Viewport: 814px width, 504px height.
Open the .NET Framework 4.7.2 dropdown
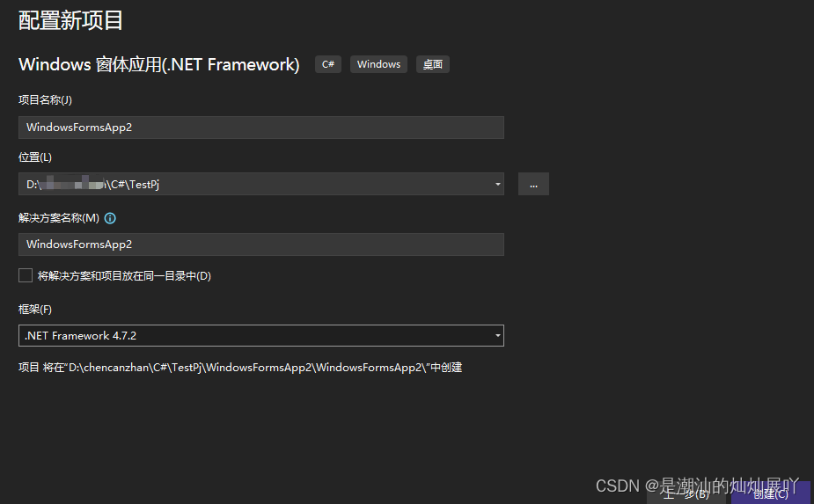pyautogui.click(x=260, y=336)
